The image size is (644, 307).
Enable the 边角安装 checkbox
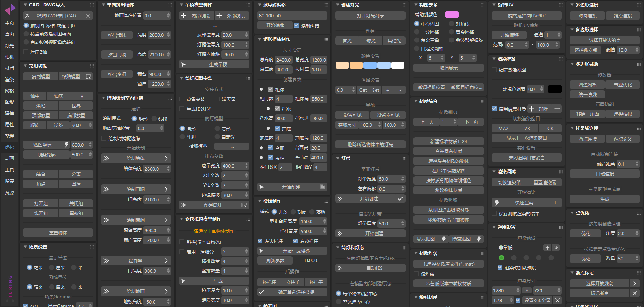tap(182, 99)
